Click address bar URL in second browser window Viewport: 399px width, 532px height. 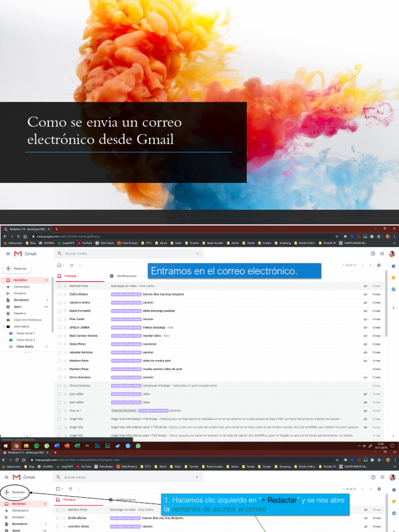tap(77, 460)
